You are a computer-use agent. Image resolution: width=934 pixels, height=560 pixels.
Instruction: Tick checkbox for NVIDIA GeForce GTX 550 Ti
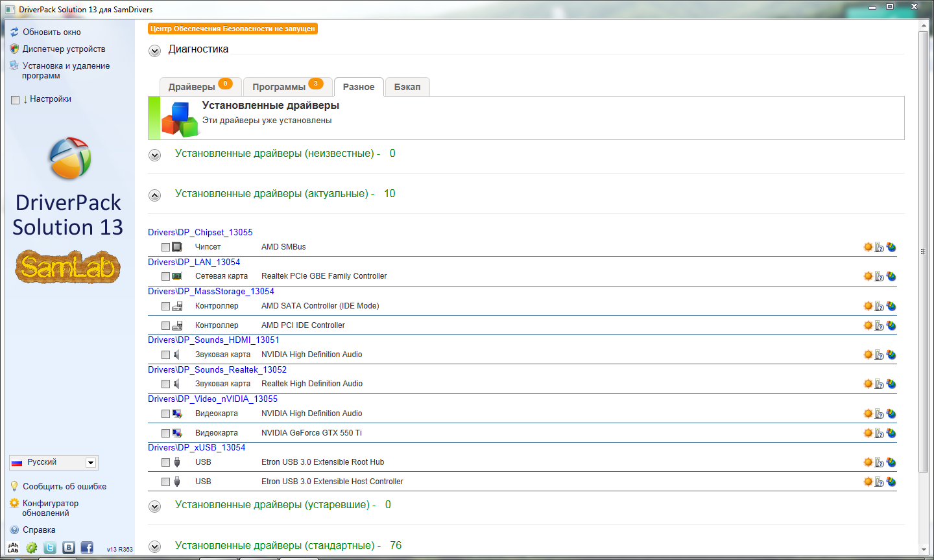pos(165,433)
